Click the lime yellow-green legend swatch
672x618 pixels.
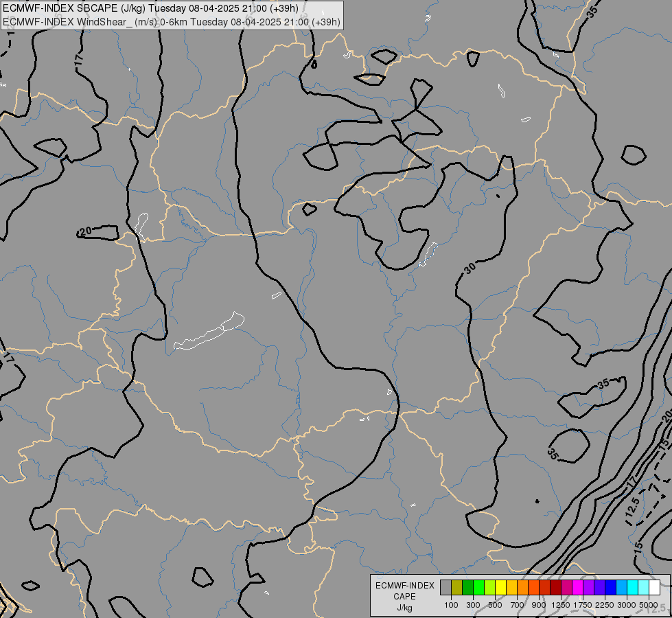[489, 587]
